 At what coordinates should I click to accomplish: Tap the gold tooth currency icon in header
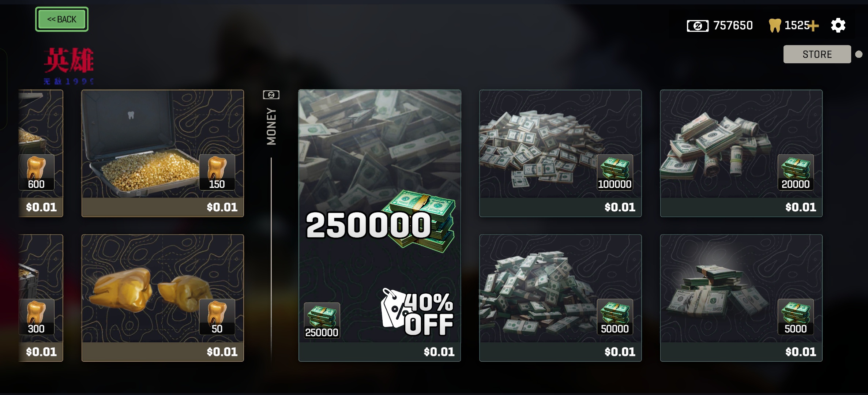pos(775,26)
